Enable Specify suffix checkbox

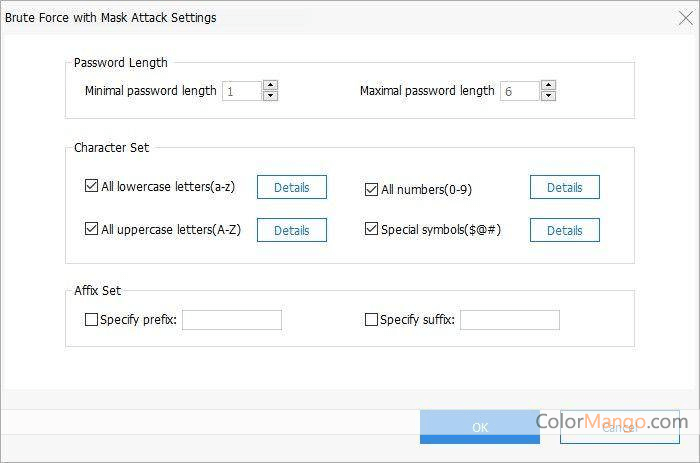coord(372,320)
